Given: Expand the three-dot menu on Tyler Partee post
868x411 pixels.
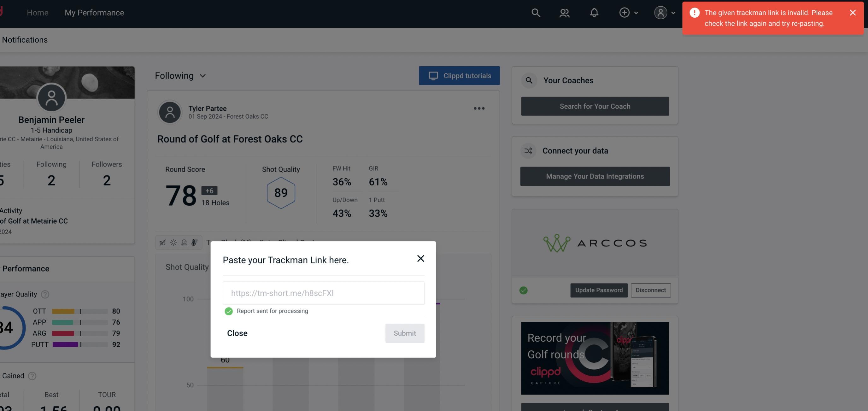Looking at the screenshot, I should (x=479, y=109).
